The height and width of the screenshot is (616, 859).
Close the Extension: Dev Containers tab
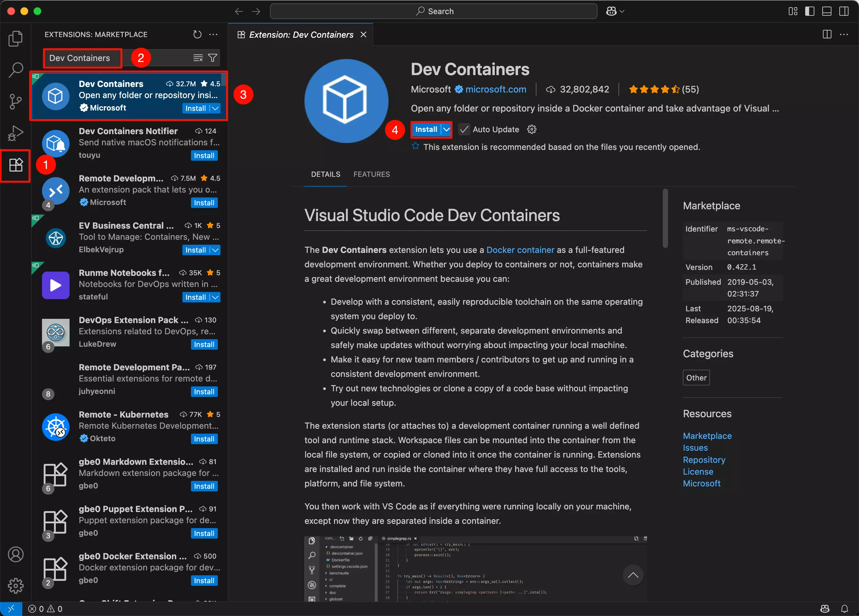tap(364, 35)
